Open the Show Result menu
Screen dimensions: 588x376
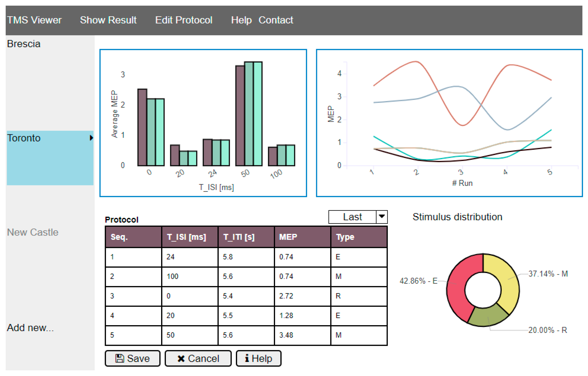(108, 20)
